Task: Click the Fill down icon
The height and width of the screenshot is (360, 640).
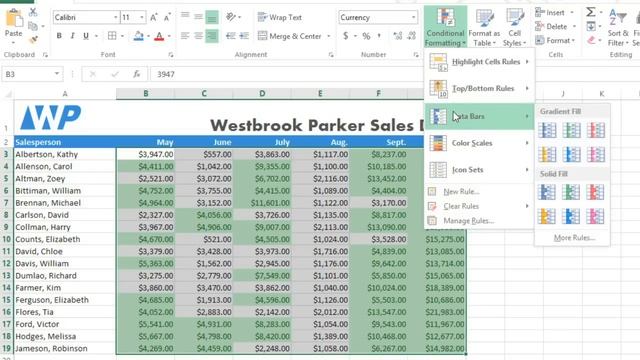Action: click(x=591, y=27)
